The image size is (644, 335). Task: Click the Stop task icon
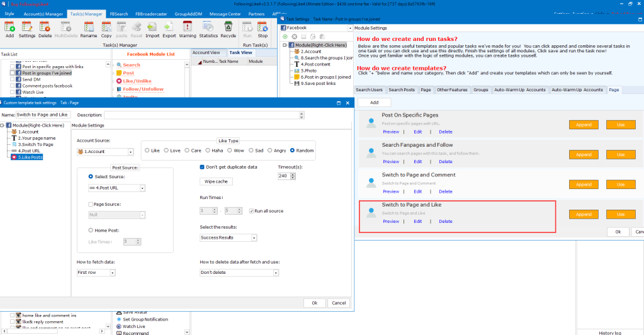pyautogui.click(x=263, y=30)
